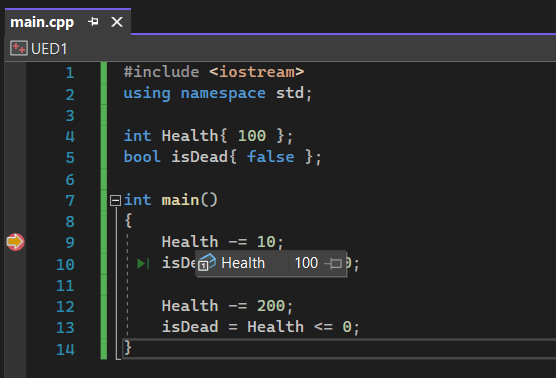Viewport: 556px width, 378px height.
Task: Click 'isDead' declaration on line 5
Action: pos(199,157)
